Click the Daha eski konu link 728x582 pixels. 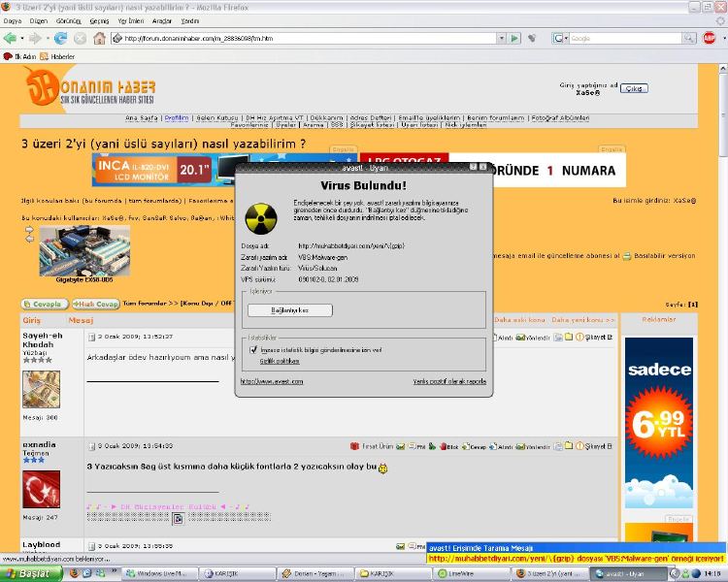[519, 320]
